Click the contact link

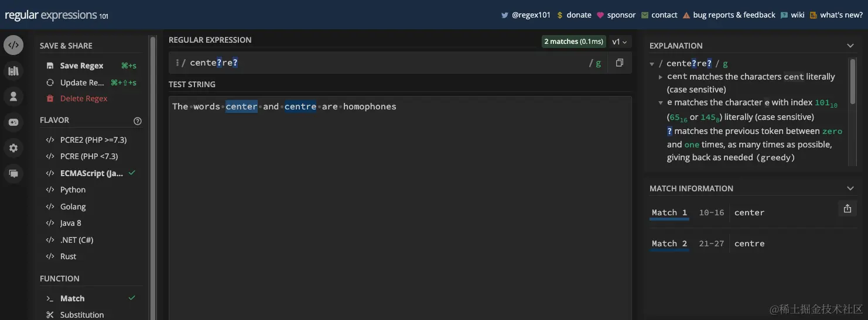pos(664,15)
